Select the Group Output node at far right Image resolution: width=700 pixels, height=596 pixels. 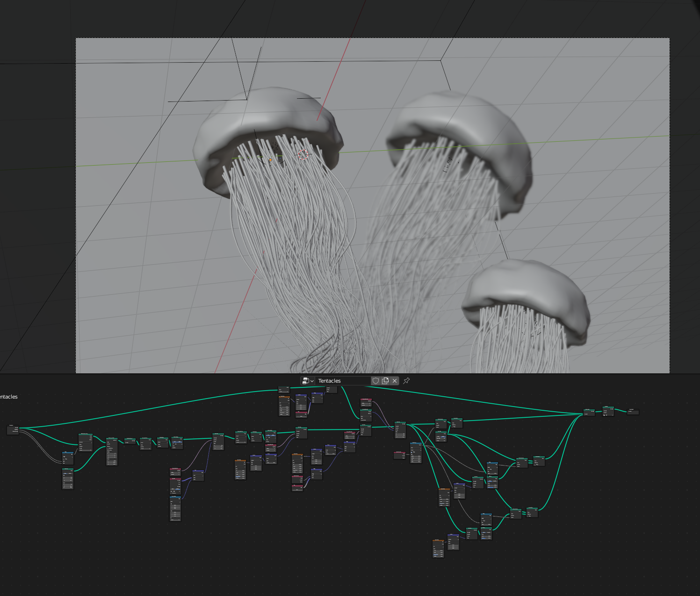click(x=633, y=412)
